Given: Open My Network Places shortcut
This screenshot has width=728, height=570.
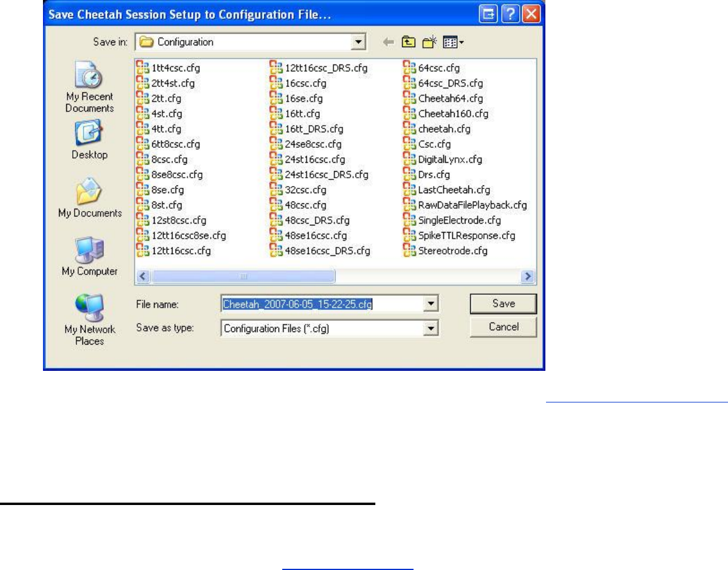Looking at the screenshot, I should pyautogui.click(x=90, y=321).
